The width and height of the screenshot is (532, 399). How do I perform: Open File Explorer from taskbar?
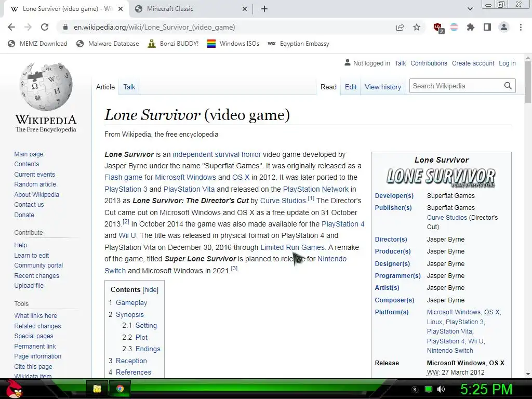pyautogui.click(x=97, y=389)
